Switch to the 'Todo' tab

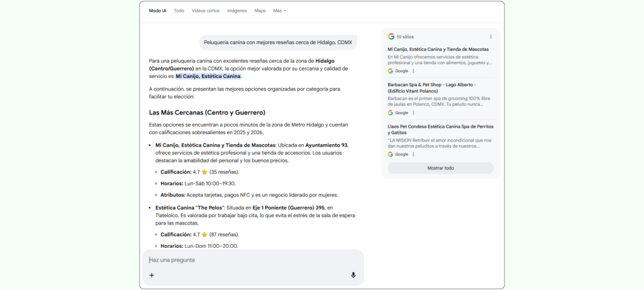pos(179,11)
